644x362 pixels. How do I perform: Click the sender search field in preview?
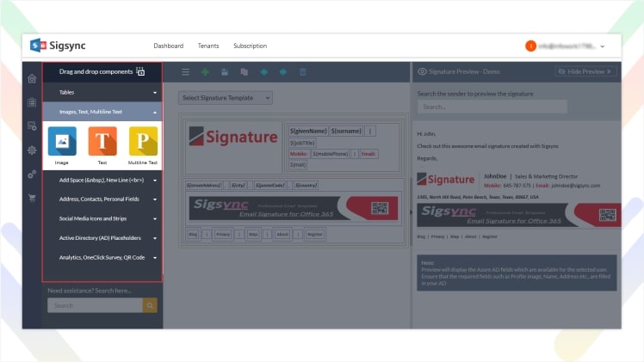(492, 107)
